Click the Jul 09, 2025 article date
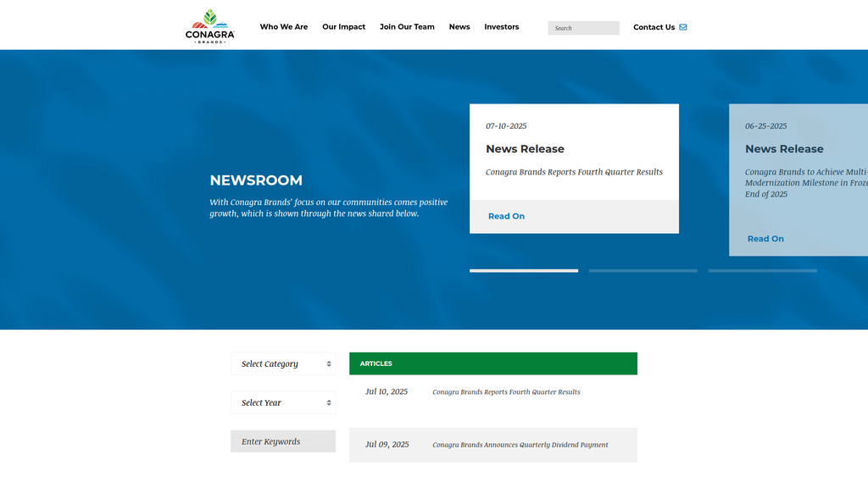868x488 pixels. coord(387,445)
